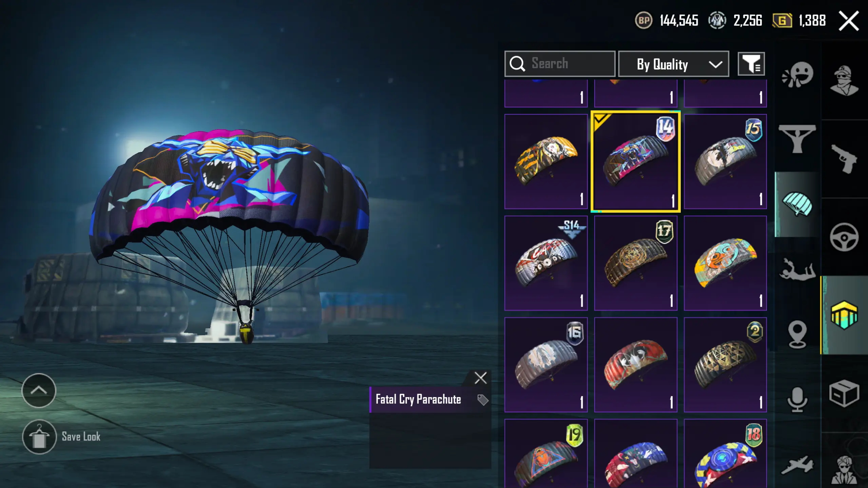
Task: Switch to the parachute skins tab
Action: [797, 204]
